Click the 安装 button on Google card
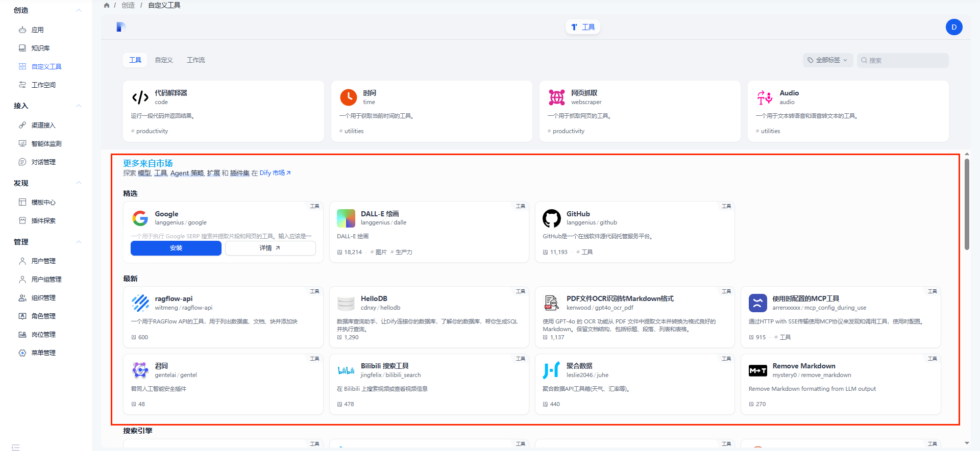The image size is (980, 451). 176,248
